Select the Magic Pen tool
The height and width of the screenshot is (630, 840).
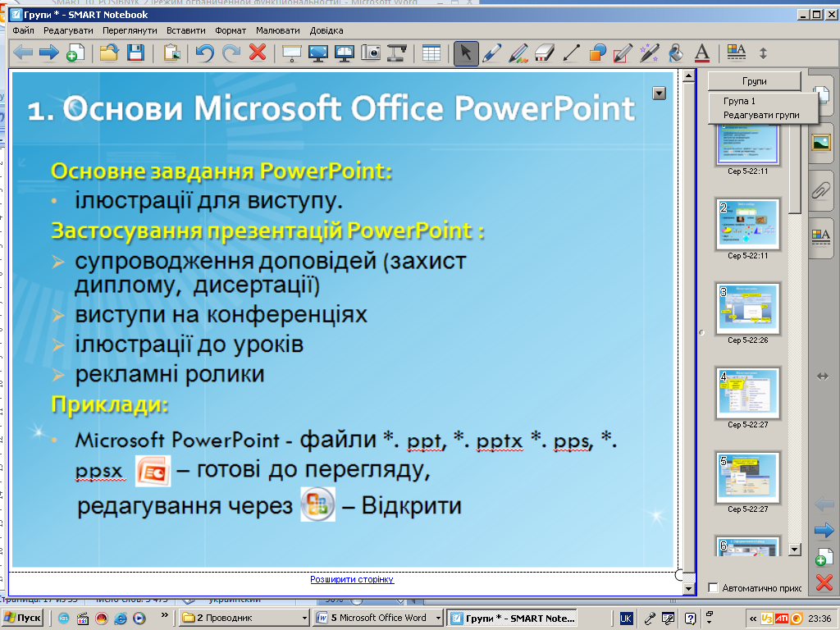point(650,53)
